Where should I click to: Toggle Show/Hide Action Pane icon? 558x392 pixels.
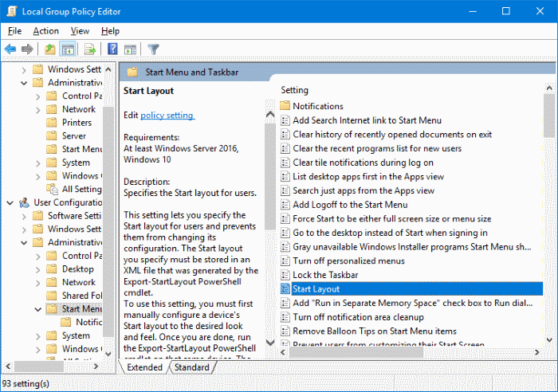130,49
